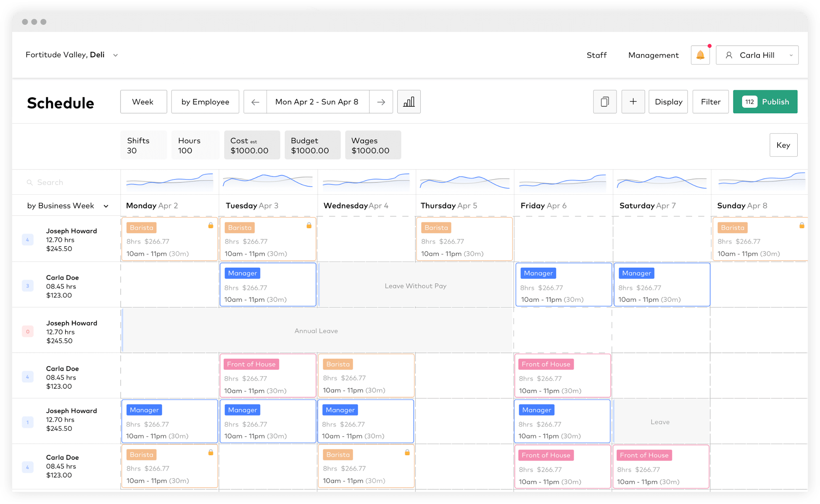Viewport: 820px width, 504px height.
Task: Toggle the Cost est summary tile
Action: coord(252,145)
